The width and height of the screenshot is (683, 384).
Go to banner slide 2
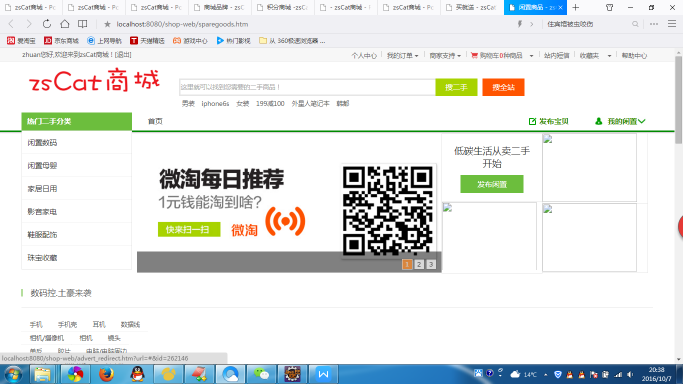click(419, 264)
